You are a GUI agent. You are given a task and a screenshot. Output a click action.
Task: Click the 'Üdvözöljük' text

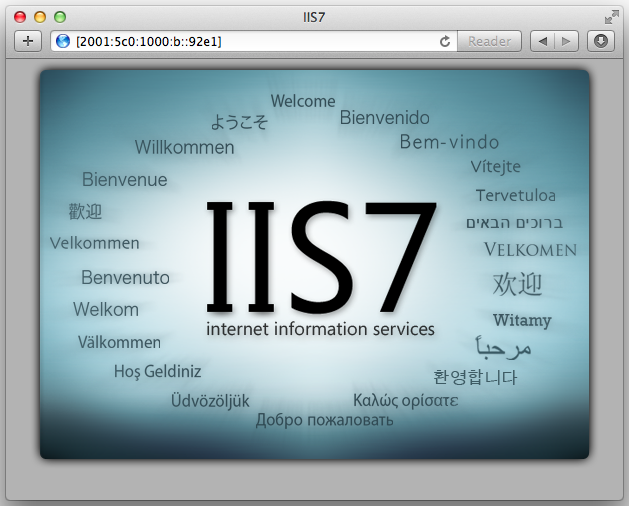(x=210, y=400)
